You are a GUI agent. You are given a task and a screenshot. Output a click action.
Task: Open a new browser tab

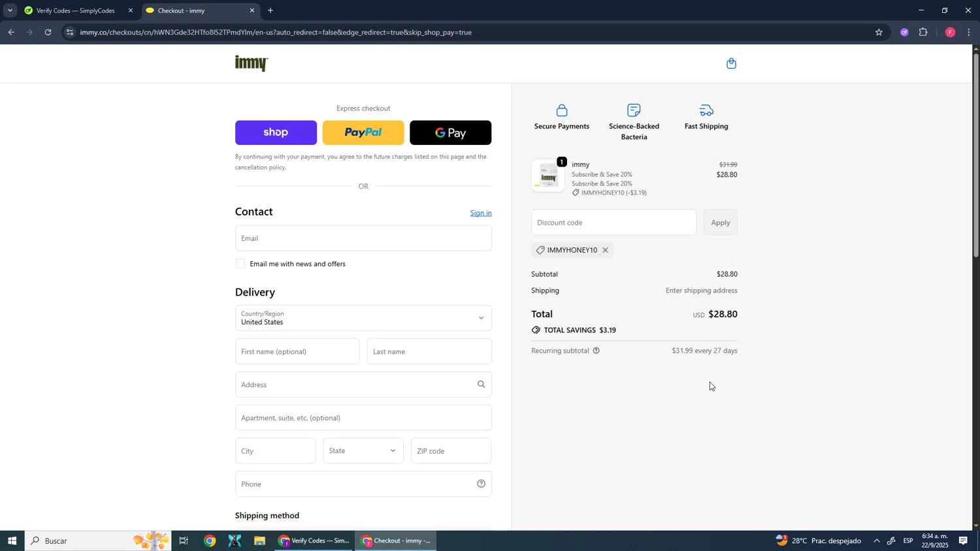click(x=270, y=10)
